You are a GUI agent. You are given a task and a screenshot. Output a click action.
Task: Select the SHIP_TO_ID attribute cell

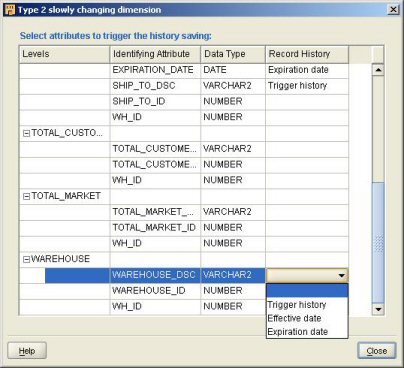(155, 102)
